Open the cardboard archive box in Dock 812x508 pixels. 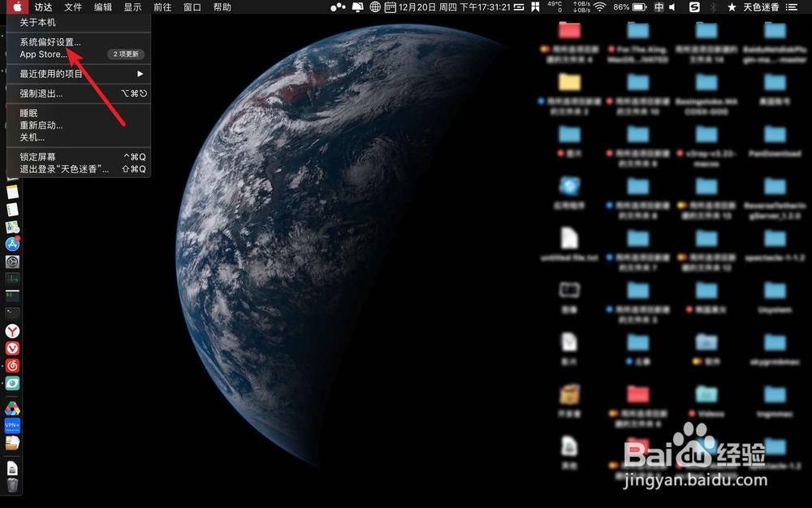pyautogui.click(x=12, y=443)
